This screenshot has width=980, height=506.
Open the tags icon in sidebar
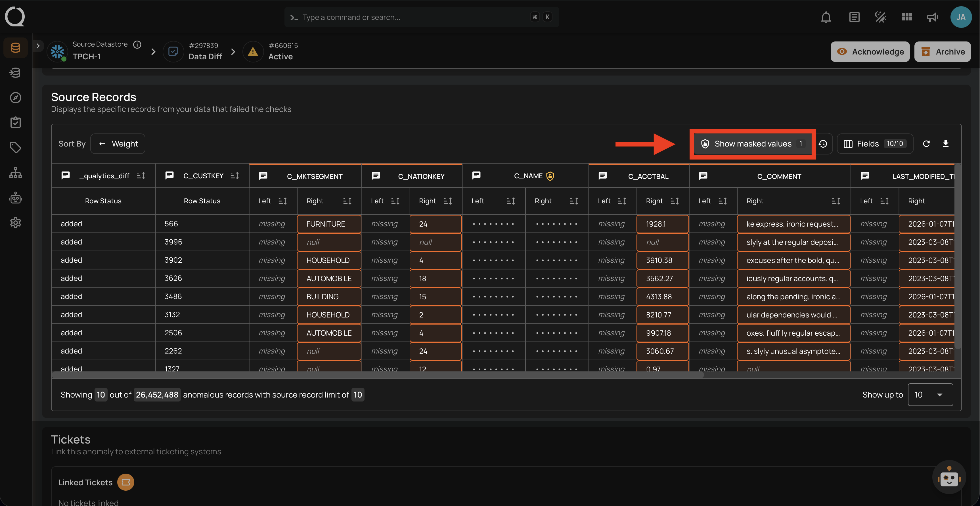pyautogui.click(x=16, y=147)
